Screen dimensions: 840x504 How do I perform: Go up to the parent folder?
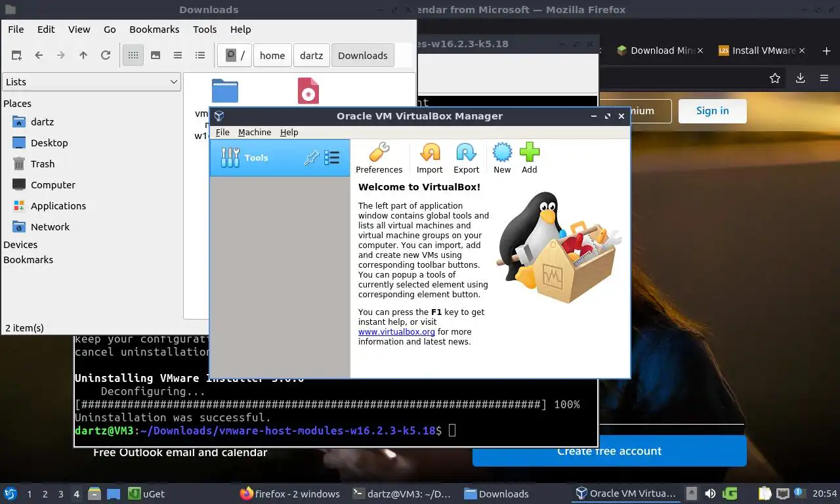83,56
